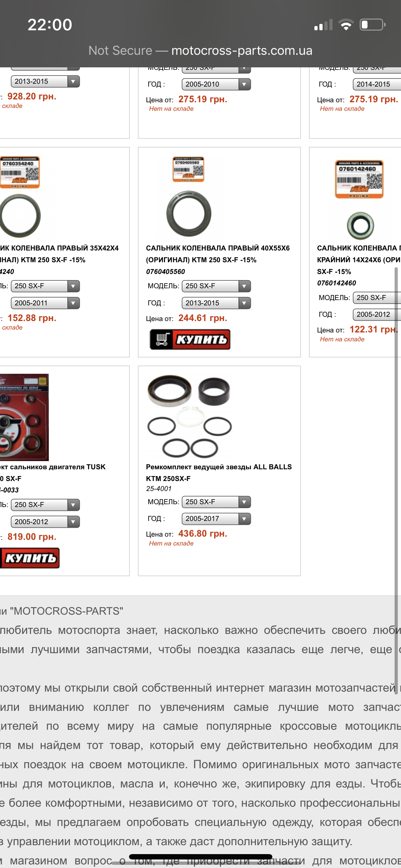Image resolution: width=401 pixels, height=868 pixels.
Task: Open the 2013-2015 year dropdown at top left
Action: click(45, 81)
